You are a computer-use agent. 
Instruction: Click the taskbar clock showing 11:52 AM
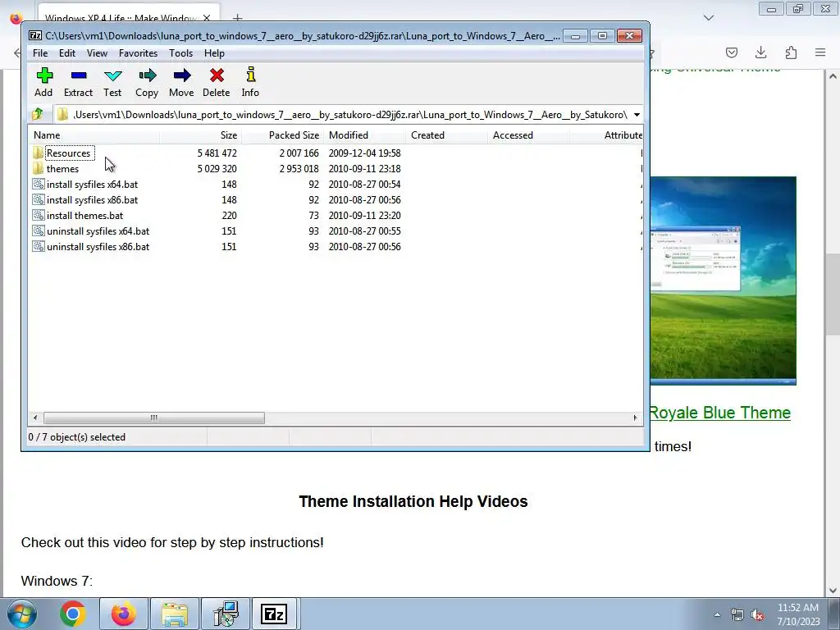pyautogui.click(x=798, y=614)
